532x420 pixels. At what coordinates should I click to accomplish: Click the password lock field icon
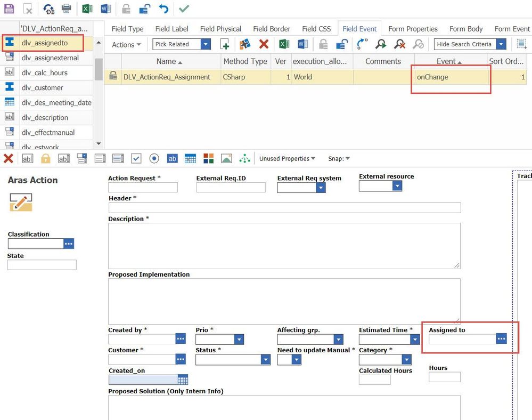tap(46, 158)
